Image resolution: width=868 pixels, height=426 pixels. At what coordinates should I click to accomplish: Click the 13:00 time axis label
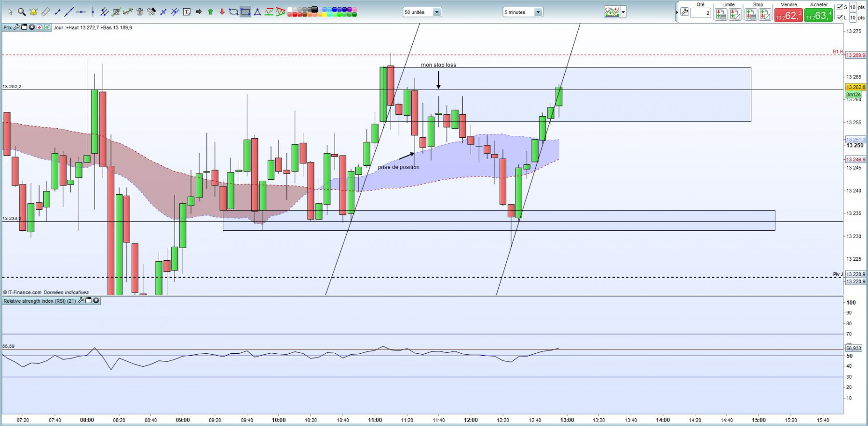(x=567, y=420)
